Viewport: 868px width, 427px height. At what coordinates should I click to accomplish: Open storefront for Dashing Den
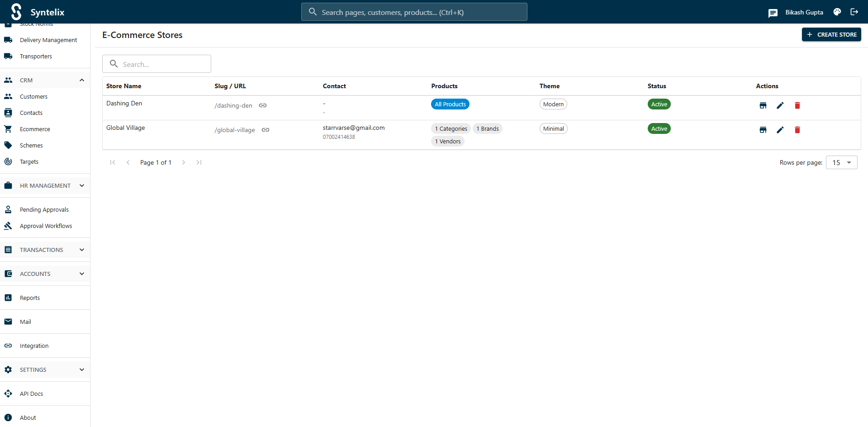point(763,105)
